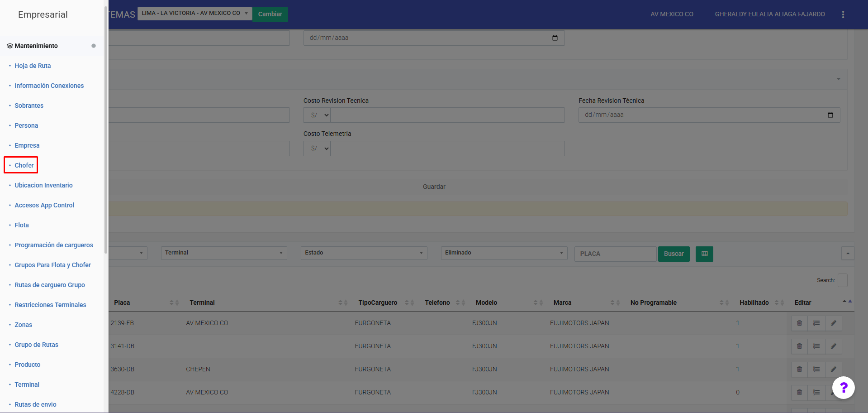
Task: Open the numbered list icon for plate 3141-DB
Action: [x=816, y=346]
